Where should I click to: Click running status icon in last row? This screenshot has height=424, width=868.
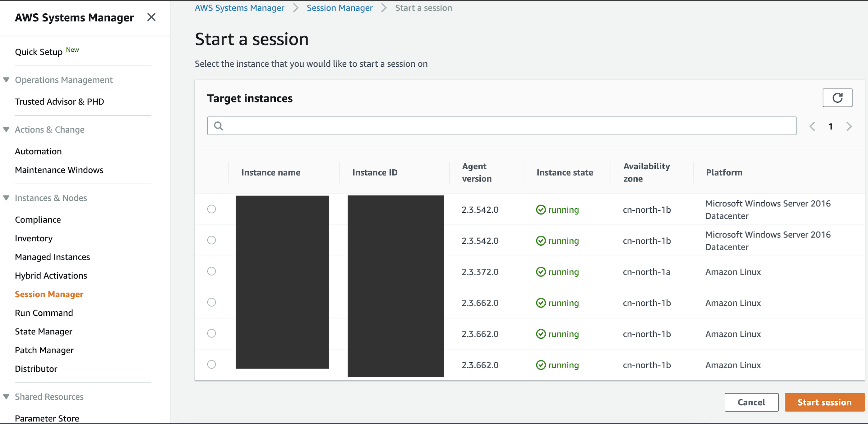coord(540,365)
